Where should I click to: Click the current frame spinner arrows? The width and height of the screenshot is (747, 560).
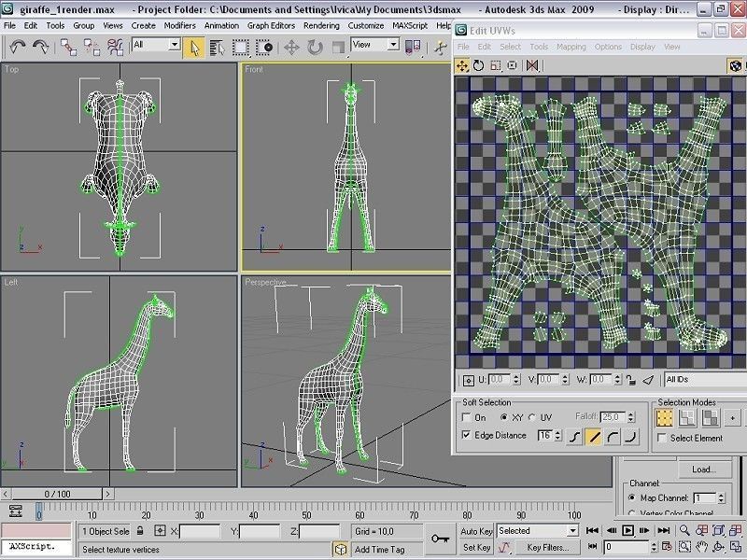(654, 547)
